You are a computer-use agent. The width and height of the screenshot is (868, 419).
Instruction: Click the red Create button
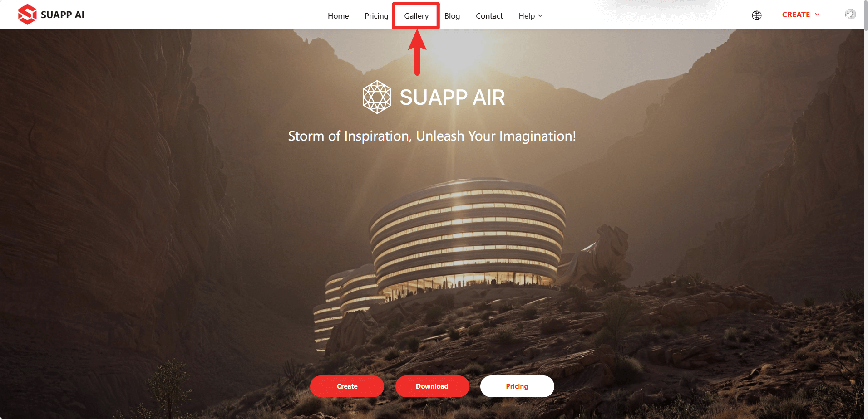coord(347,386)
